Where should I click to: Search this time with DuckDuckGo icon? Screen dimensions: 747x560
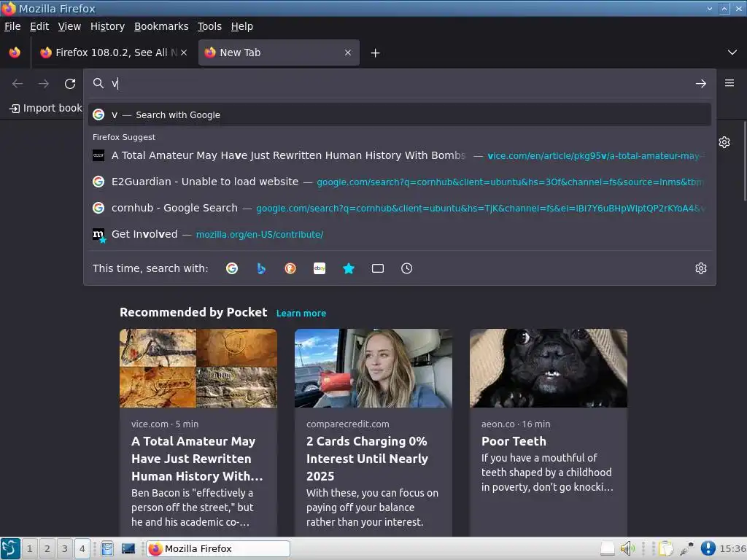(x=290, y=268)
